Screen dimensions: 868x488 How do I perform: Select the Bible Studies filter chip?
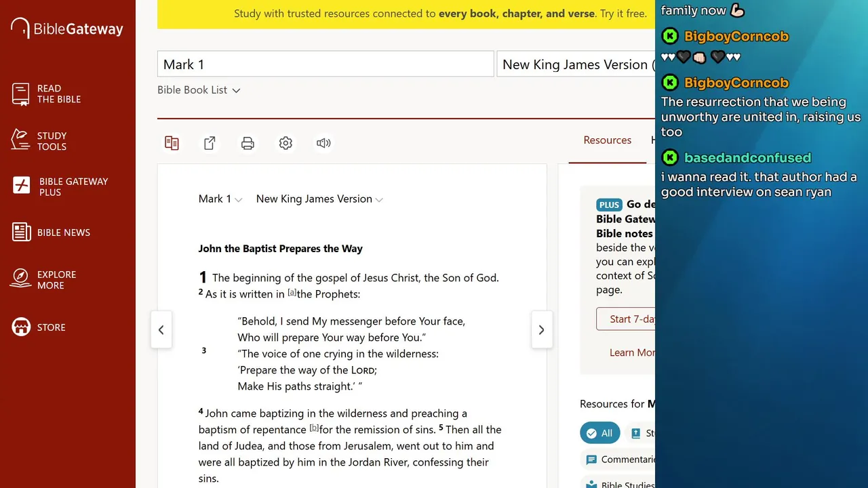click(618, 484)
